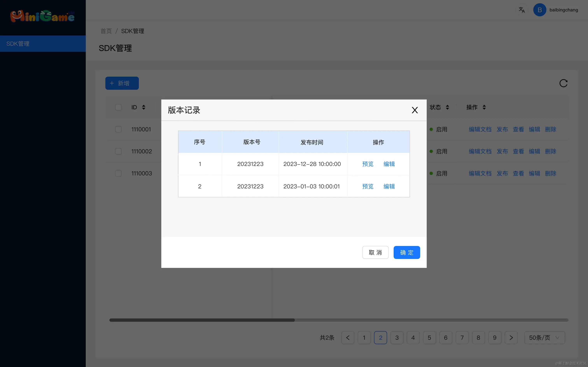Toggle the ID column sort arrows
Image resolution: width=588 pixels, height=367 pixels.
(x=143, y=107)
